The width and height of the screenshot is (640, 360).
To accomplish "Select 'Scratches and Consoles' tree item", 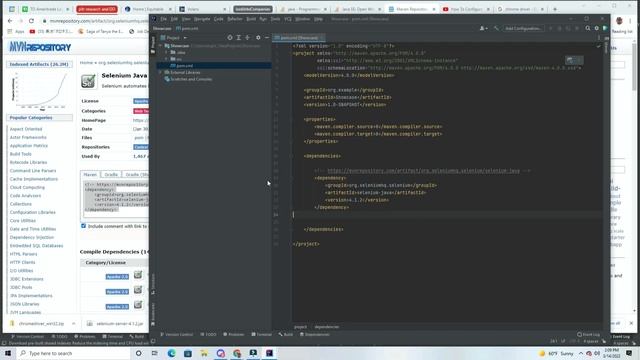I will (191, 79).
